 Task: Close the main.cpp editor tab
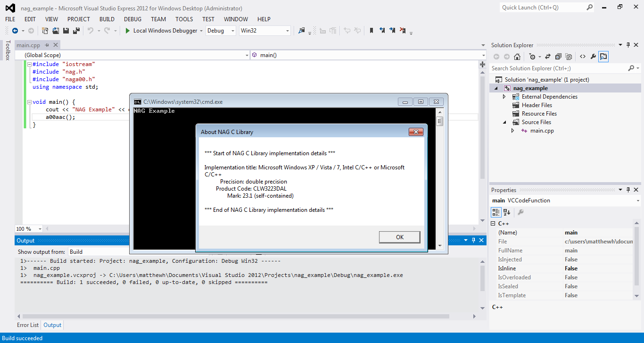point(56,45)
